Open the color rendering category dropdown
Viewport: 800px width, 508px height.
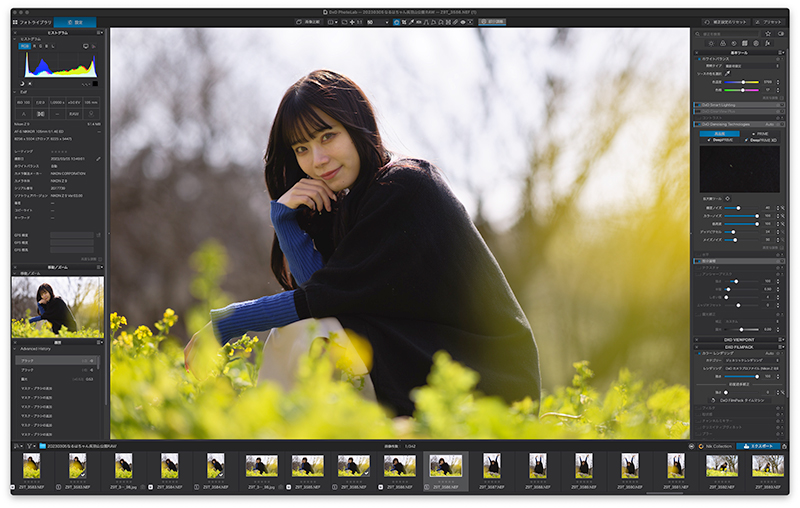point(752,360)
